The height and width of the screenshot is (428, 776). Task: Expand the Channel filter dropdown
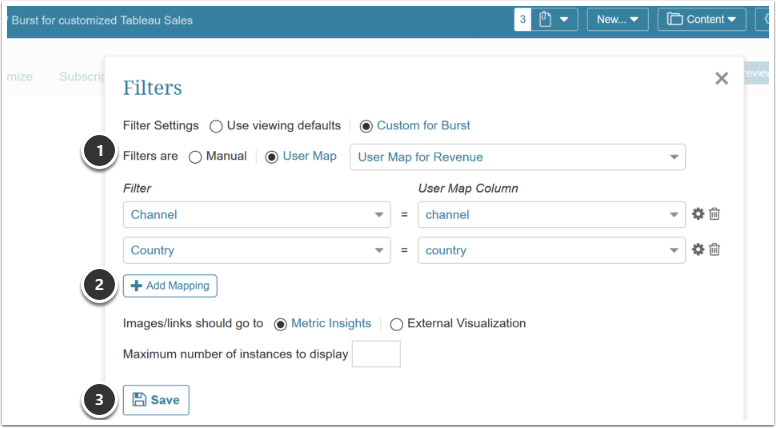pyautogui.click(x=256, y=214)
